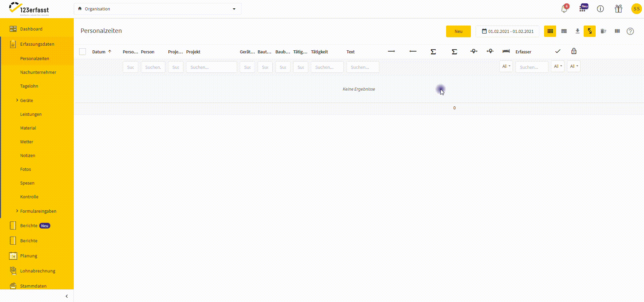The image size is (644, 302).
Task: Open Material menu item
Action: tap(28, 128)
